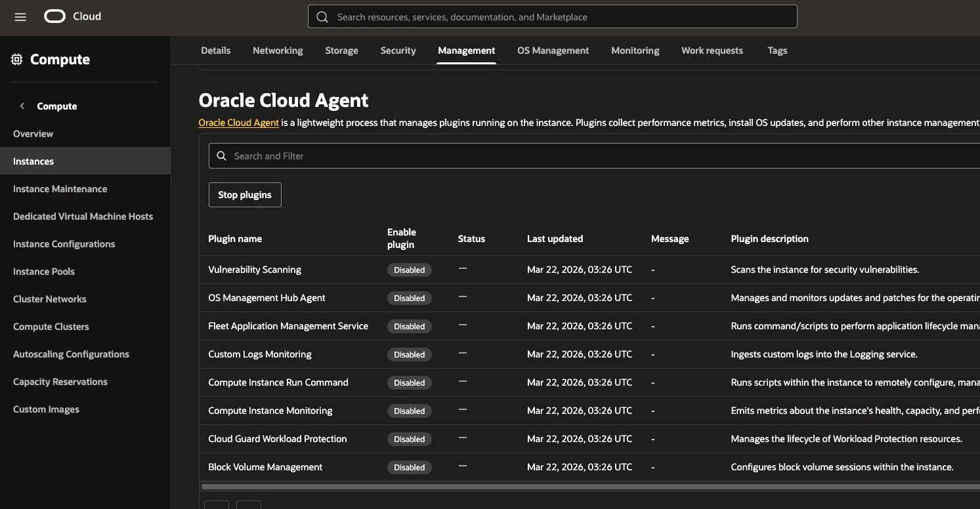Click the Last updated column header

tap(555, 239)
